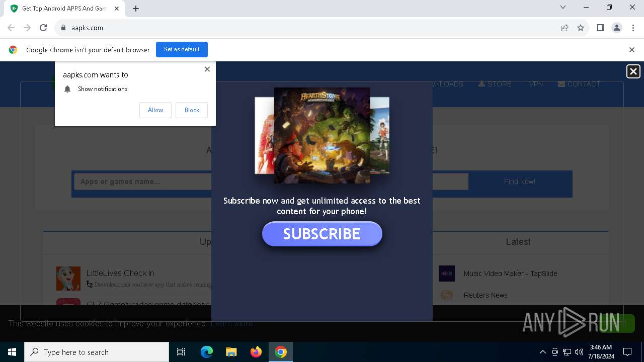Open the clock and calendar
644x362 pixels.
coord(601,352)
